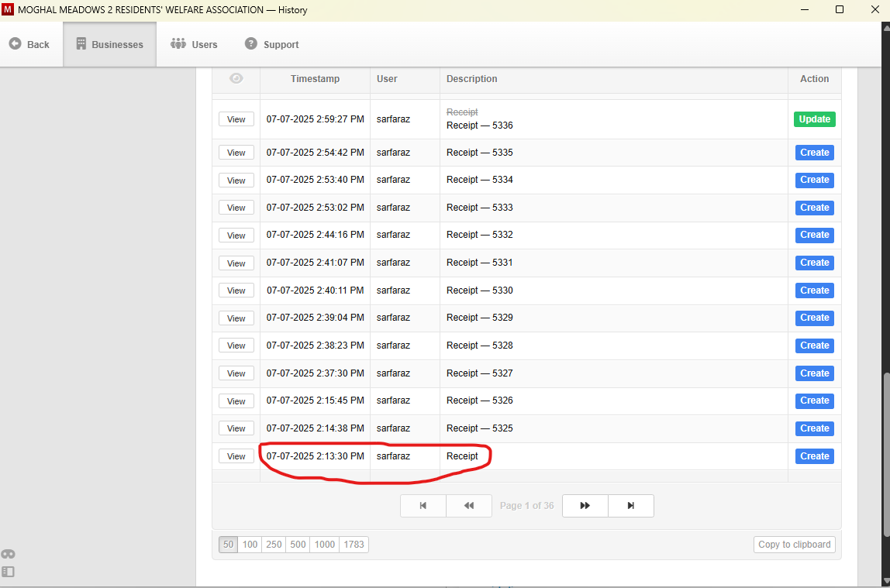Go to next page of history

pyautogui.click(x=585, y=506)
